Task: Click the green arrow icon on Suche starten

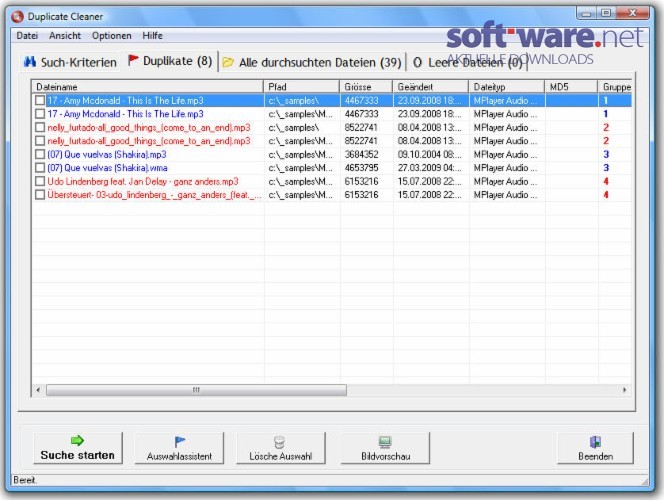Action: [77, 441]
